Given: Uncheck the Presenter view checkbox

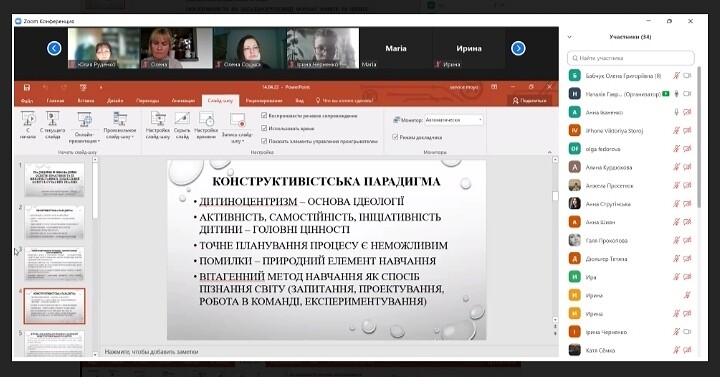Looking at the screenshot, I should (x=395, y=137).
